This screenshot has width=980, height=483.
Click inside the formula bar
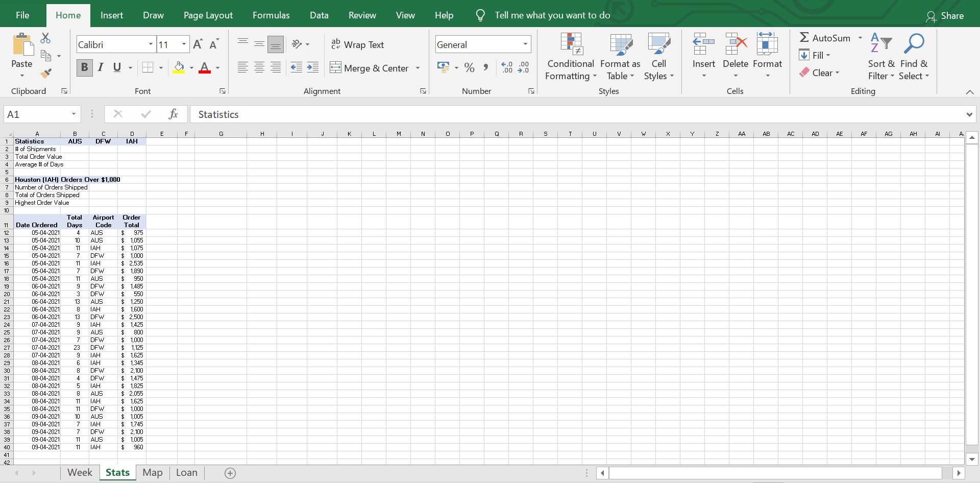(x=577, y=114)
